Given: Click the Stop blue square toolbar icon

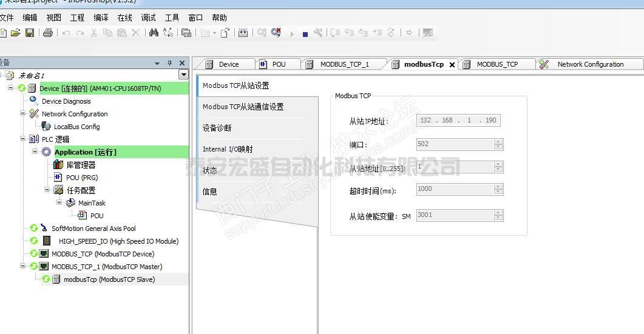Looking at the screenshot, I should (x=305, y=34).
